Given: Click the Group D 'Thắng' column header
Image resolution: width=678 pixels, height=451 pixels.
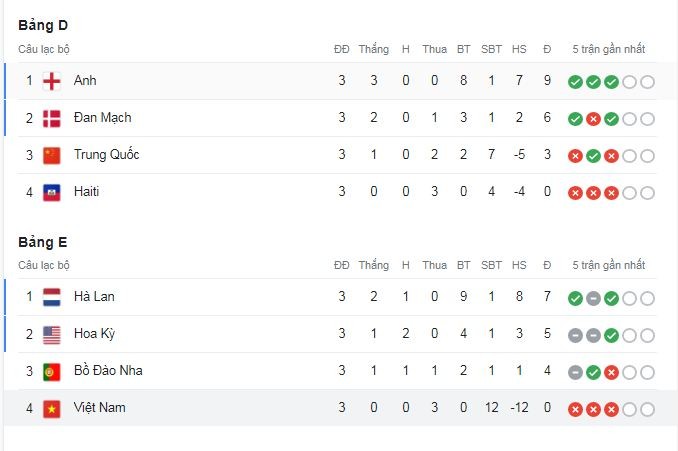Looking at the screenshot, I should click(x=374, y=49).
